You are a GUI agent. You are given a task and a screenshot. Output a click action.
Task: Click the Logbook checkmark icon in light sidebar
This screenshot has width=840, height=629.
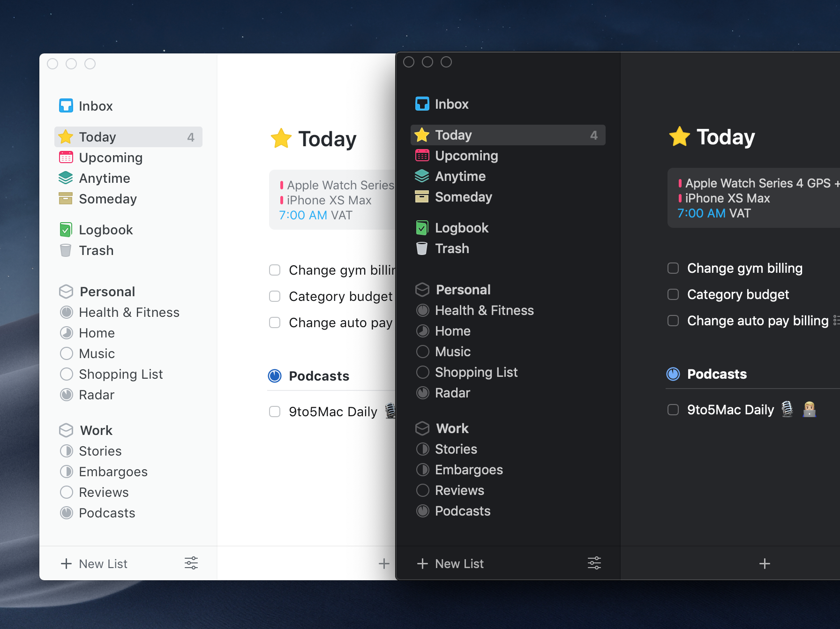[66, 230]
